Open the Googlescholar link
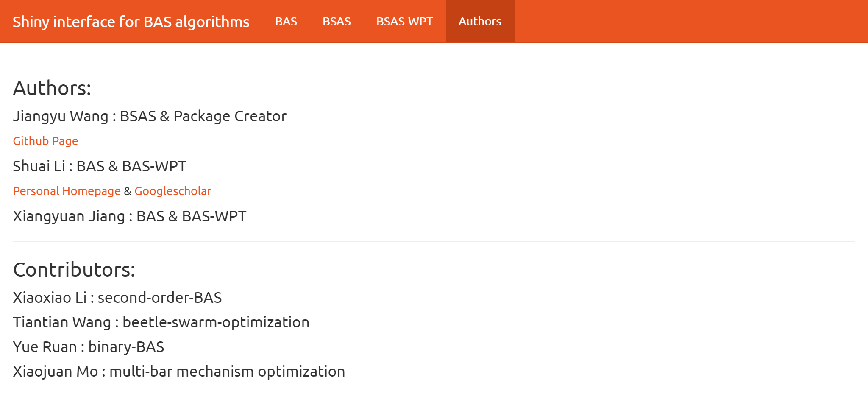868x419 pixels. (173, 191)
